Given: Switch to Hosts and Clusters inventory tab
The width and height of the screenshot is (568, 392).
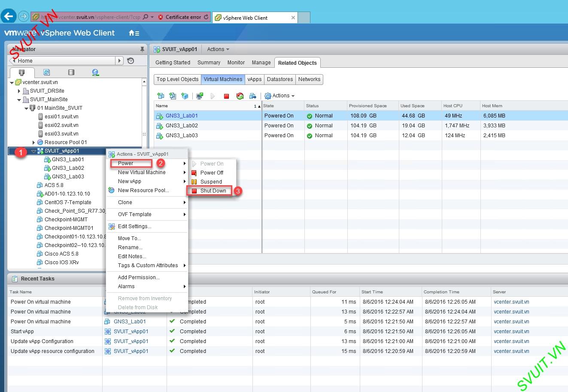Looking at the screenshot, I should [21, 72].
